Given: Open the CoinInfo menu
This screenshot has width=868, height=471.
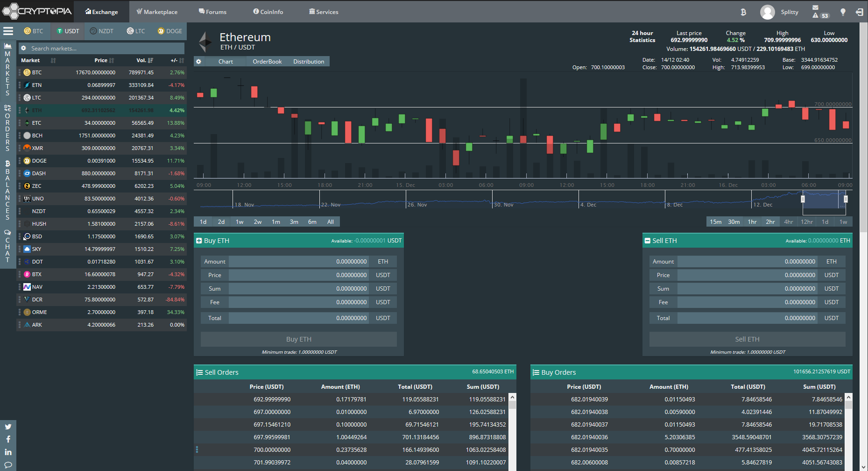Looking at the screenshot, I should tap(268, 12).
